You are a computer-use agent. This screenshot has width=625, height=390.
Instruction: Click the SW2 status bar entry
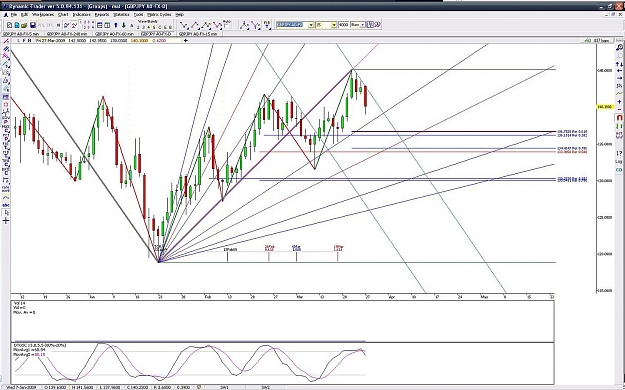(x=266, y=387)
